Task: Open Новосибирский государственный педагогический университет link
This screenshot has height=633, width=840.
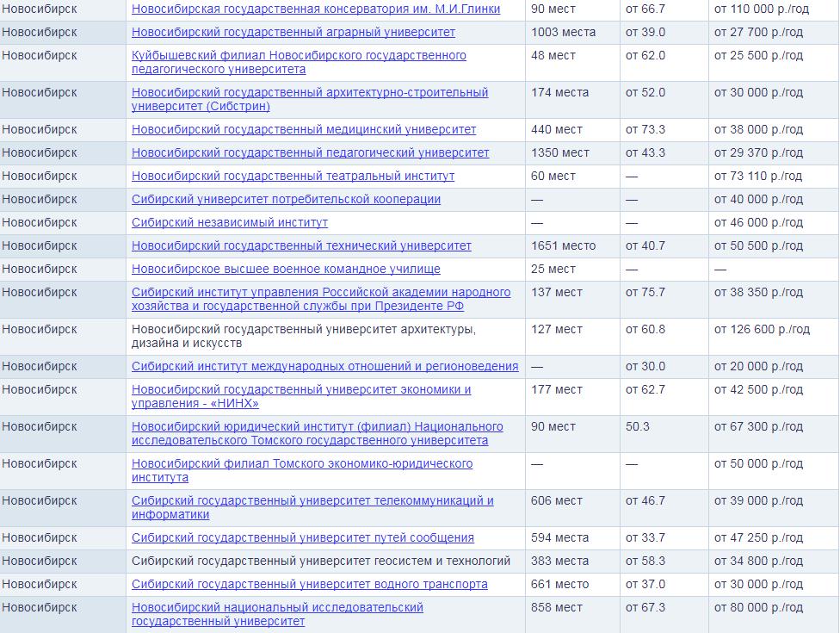Action: tap(311, 152)
